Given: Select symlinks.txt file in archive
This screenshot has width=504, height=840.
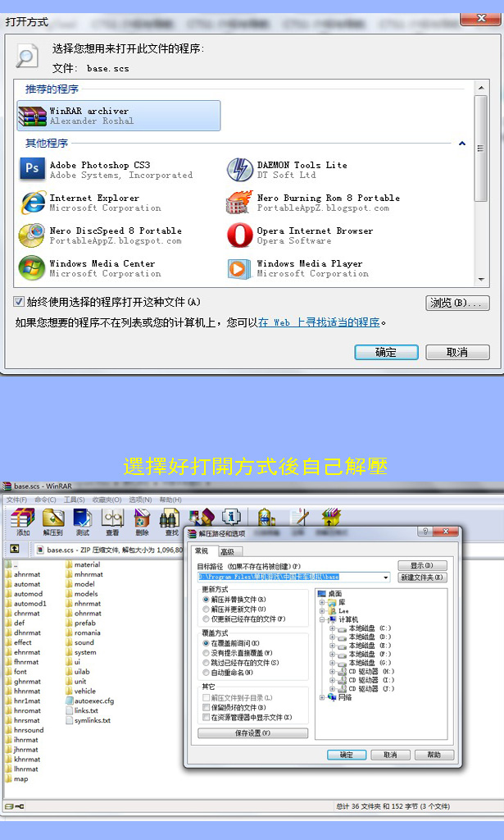Looking at the screenshot, I should [89, 720].
